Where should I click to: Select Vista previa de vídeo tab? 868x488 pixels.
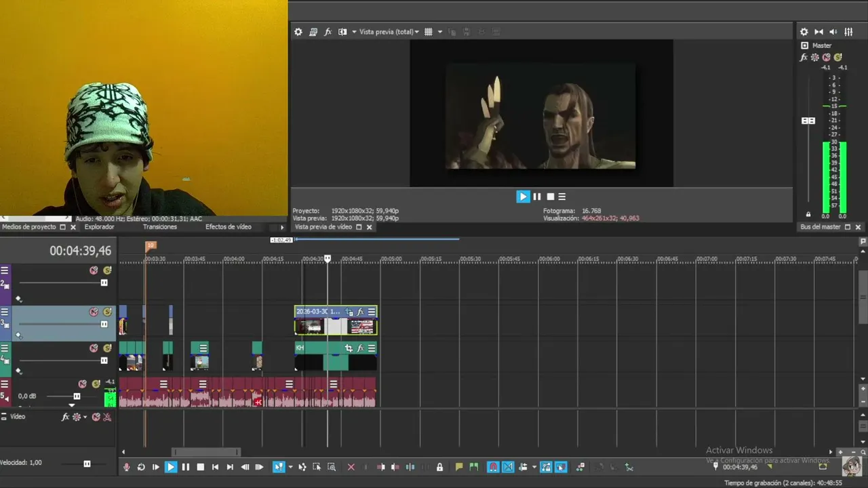tap(323, 227)
